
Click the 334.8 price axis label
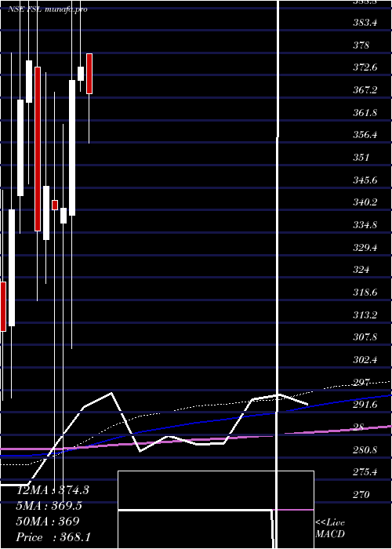click(x=365, y=225)
